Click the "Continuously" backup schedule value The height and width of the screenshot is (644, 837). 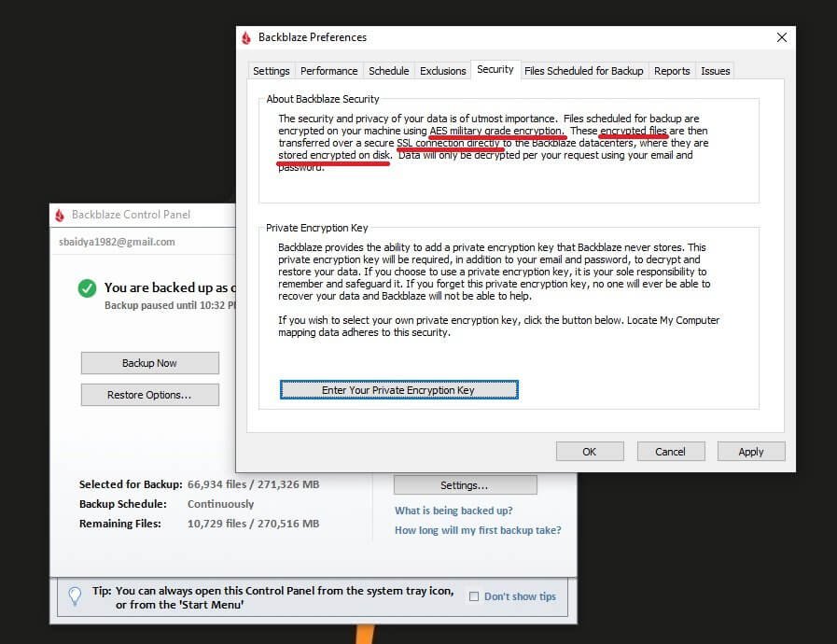pyautogui.click(x=220, y=504)
